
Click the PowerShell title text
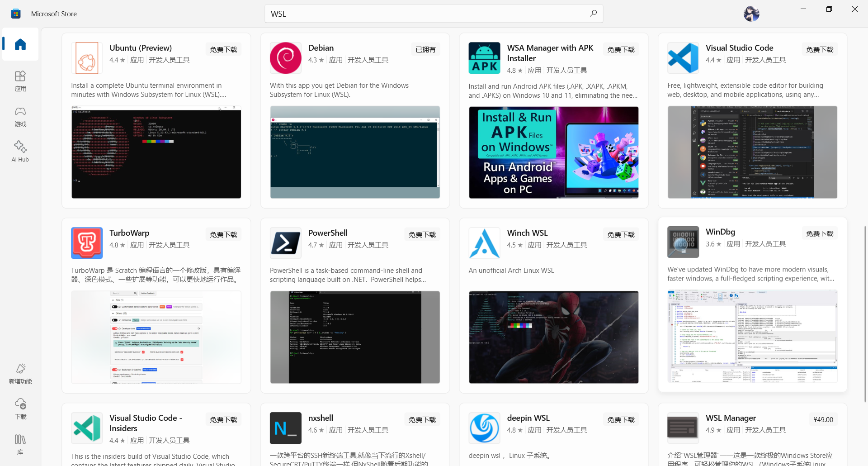[328, 233]
